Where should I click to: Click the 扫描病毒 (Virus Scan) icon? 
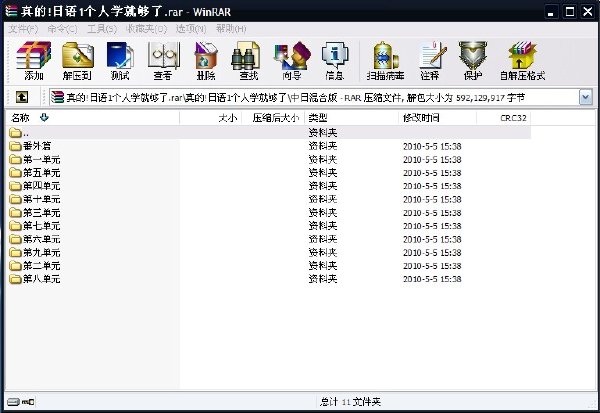click(385, 60)
